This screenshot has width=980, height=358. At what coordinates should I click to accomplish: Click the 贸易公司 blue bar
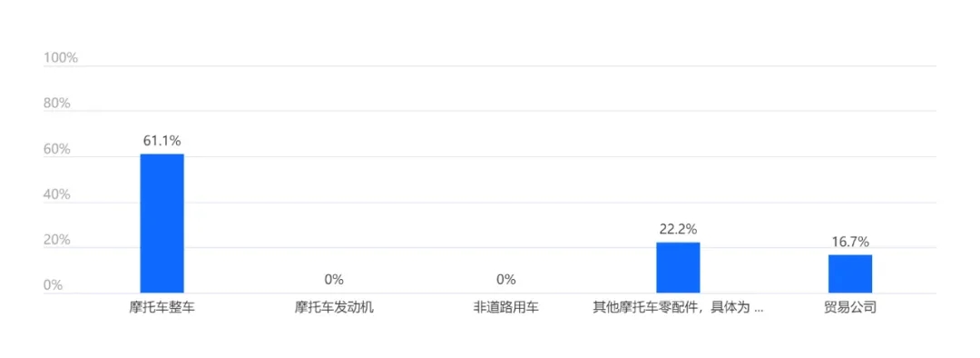850,274
